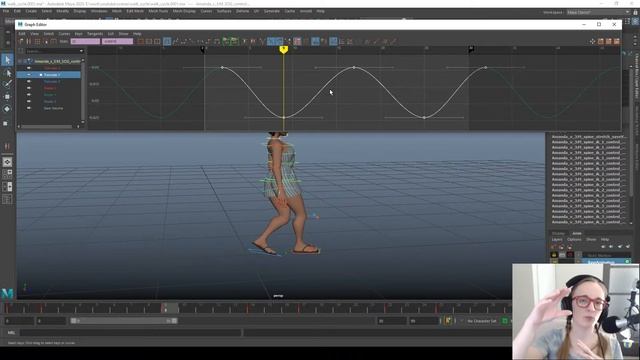Image resolution: width=640 pixels, height=360 pixels.
Task: Open the Windows menu in Maya
Action: 99,11
